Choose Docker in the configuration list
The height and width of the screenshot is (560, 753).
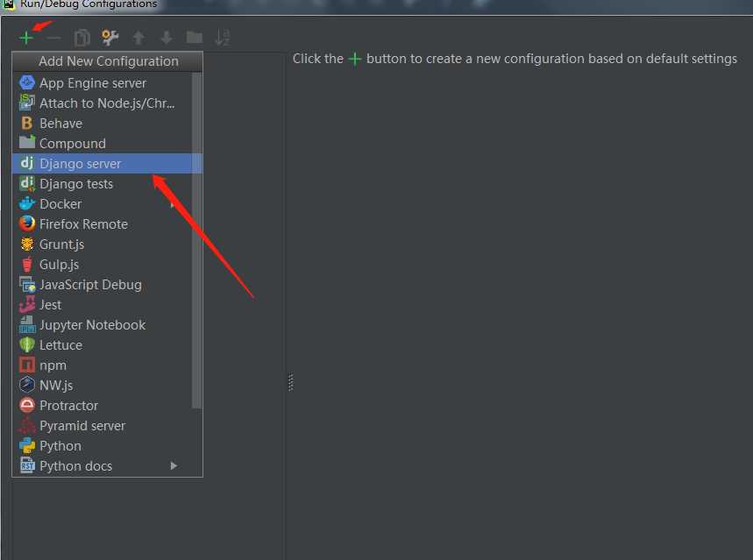click(103, 203)
